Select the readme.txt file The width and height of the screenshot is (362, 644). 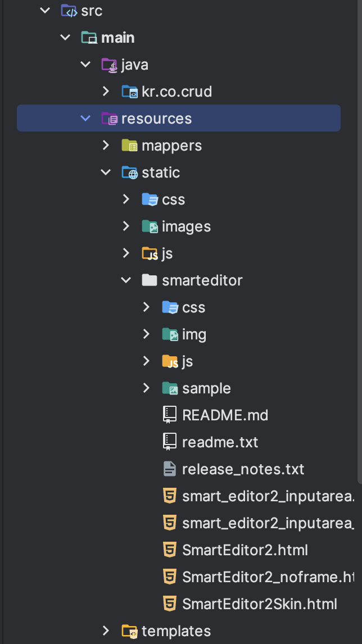pos(220,442)
